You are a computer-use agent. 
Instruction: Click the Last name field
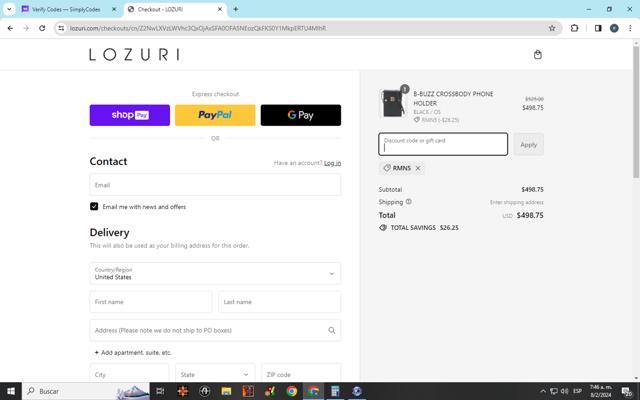280,302
